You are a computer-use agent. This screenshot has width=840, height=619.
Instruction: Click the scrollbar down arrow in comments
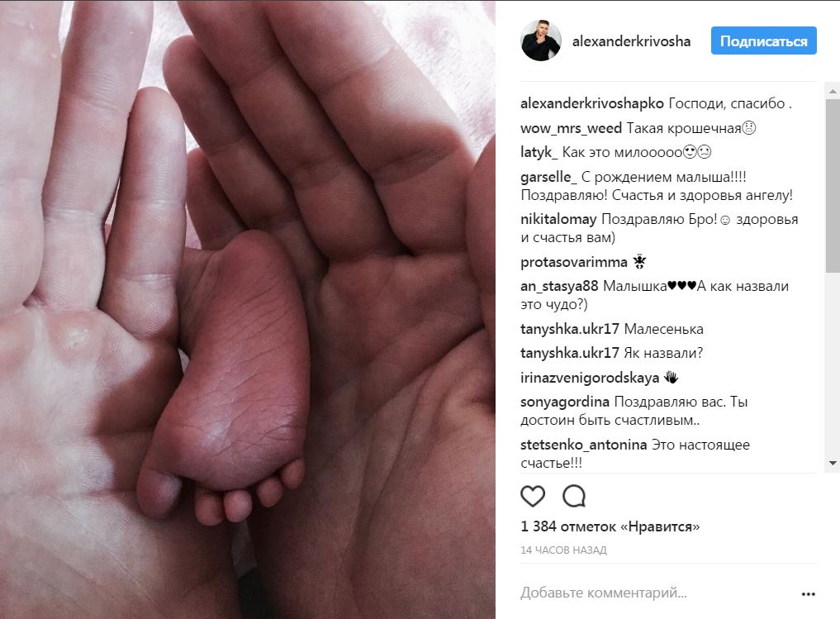[x=833, y=463]
